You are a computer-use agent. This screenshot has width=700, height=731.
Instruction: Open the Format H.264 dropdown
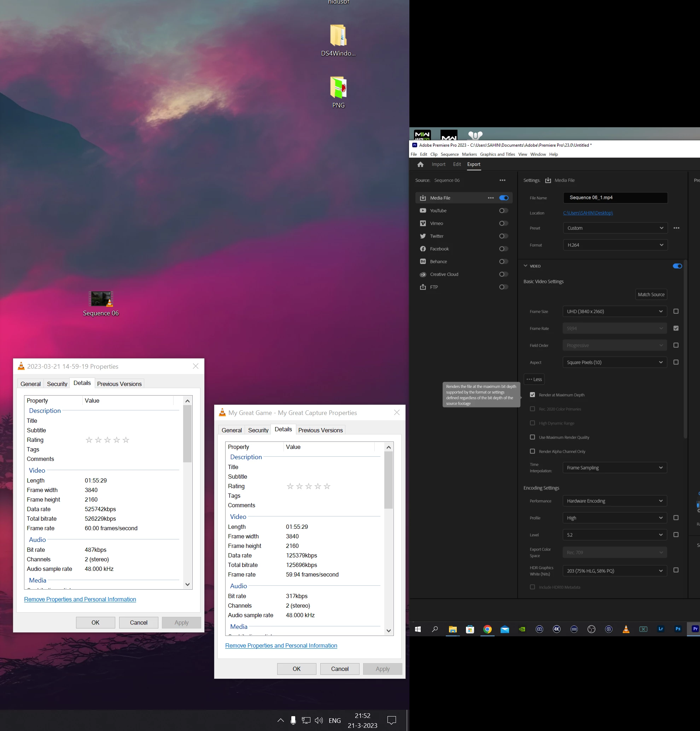(x=614, y=245)
